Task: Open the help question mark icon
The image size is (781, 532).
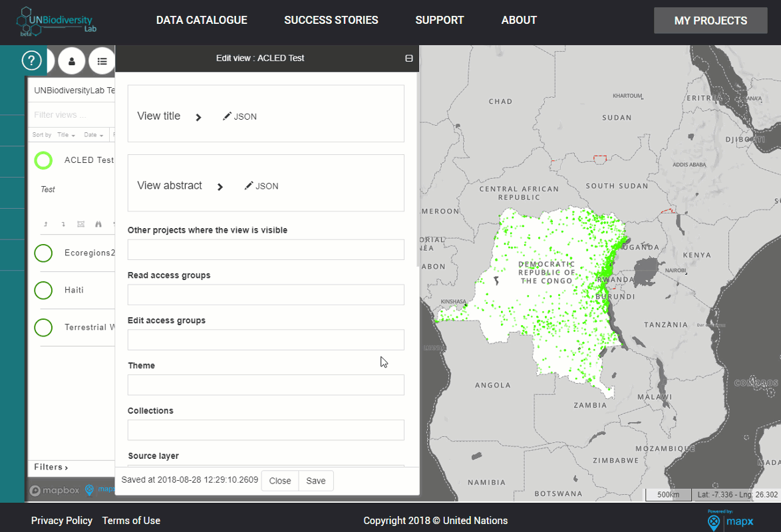Action: 31,61
